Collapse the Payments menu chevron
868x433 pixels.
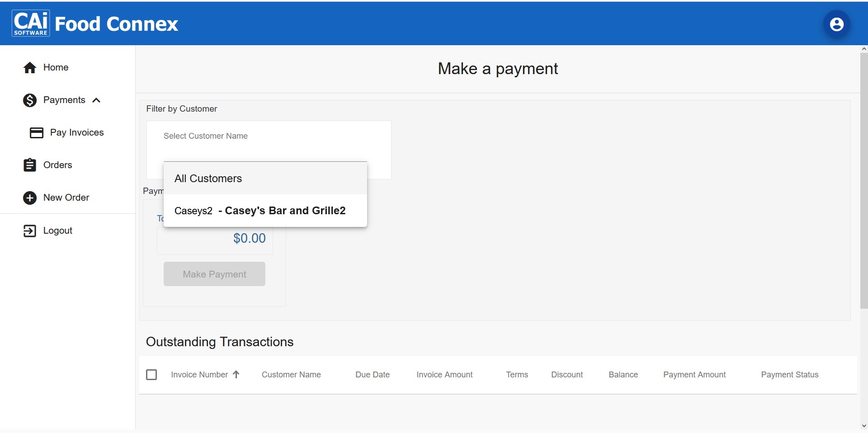point(96,100)
